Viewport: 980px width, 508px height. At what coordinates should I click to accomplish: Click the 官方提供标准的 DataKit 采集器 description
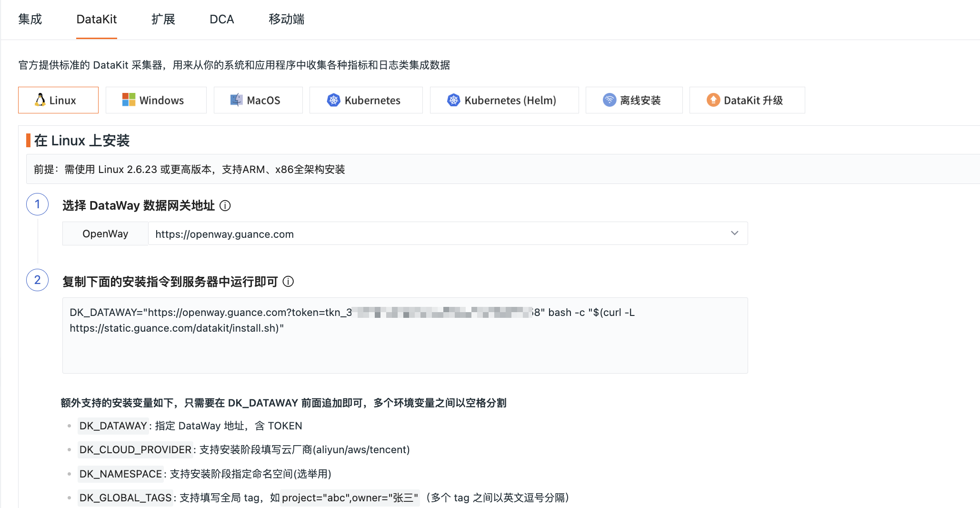click(x=234, y=65)
